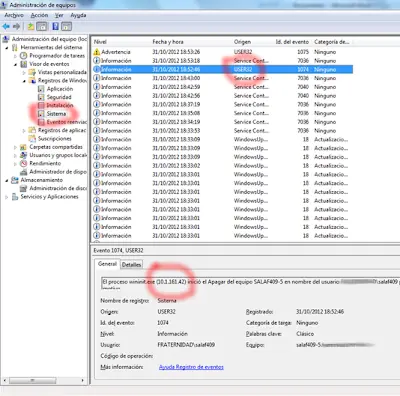Click the Herramientas del sistema tools icon
Viewport: 400px width, 396px height.
pyautogui.click(x=15, y=47)
